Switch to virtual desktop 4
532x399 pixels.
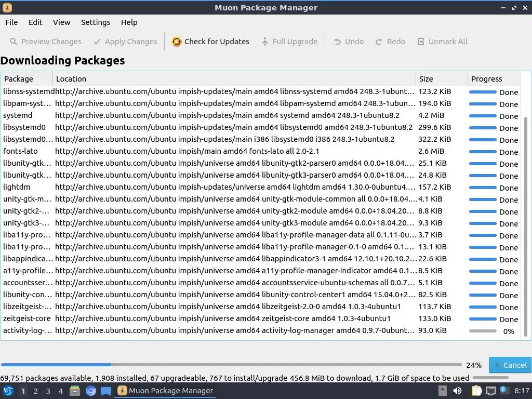pos(61,391)
